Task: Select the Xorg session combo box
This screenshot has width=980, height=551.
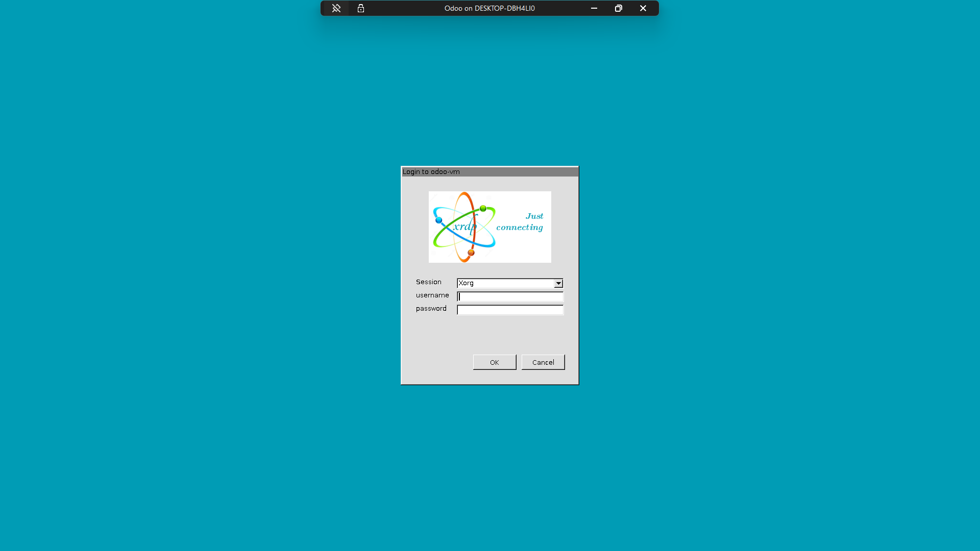Action: tap(505, 283)
